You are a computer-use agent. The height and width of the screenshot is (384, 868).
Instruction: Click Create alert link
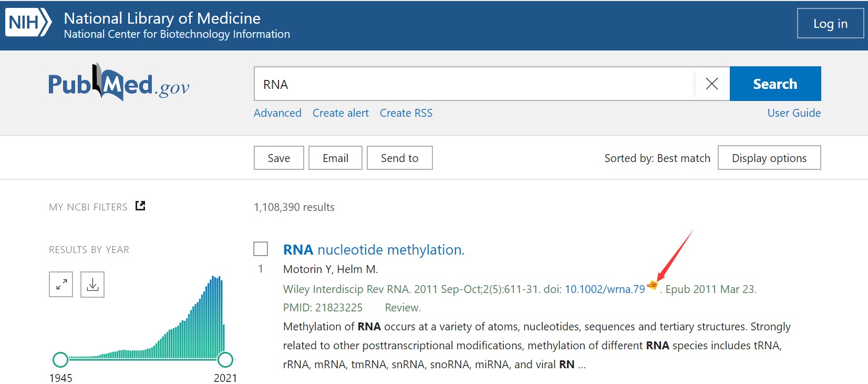tap(340, 113)
